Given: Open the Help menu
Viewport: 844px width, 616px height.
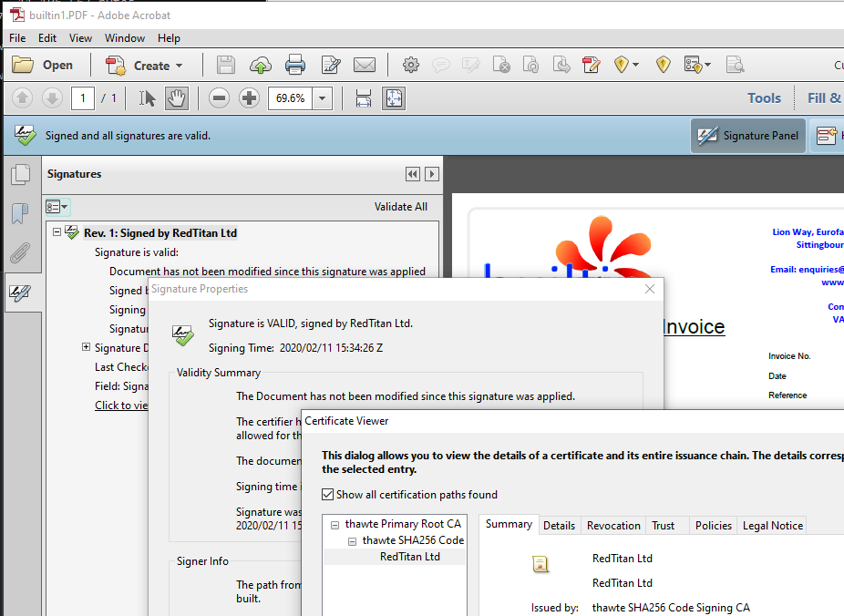Looking at the screenshot, I should tap(169, 38).
